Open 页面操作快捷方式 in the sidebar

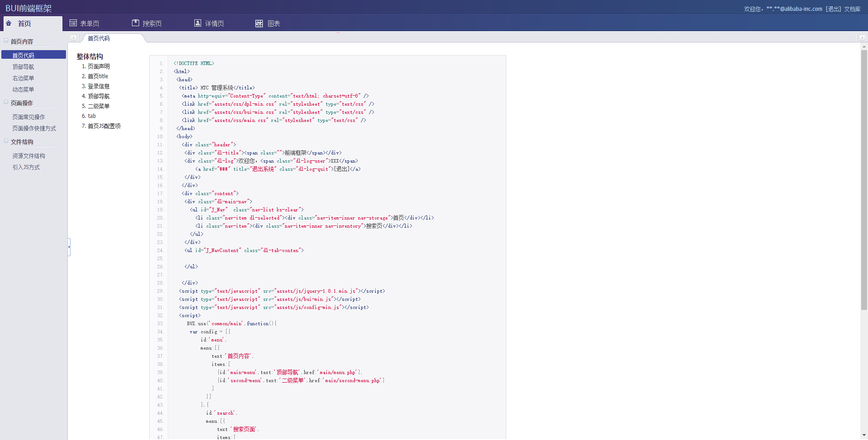[x=34, y=128]
